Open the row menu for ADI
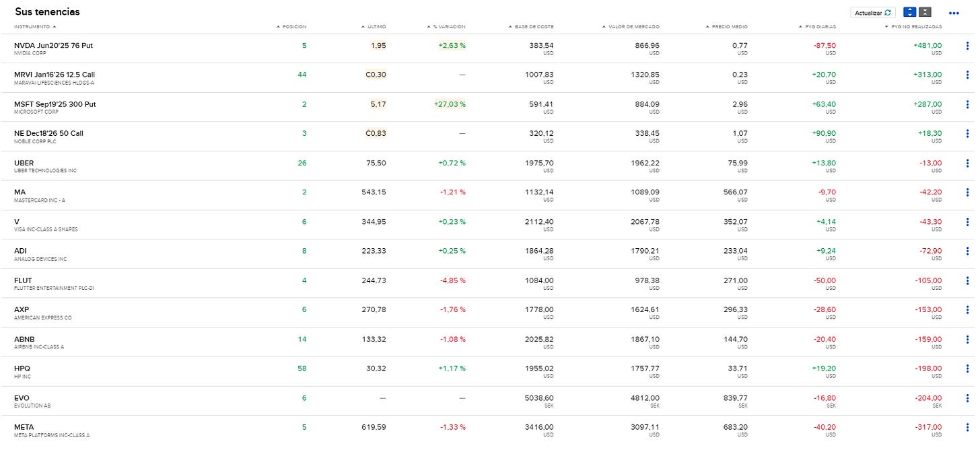The width and height of the screenshot is (980, 456). (x=967, y=251)
